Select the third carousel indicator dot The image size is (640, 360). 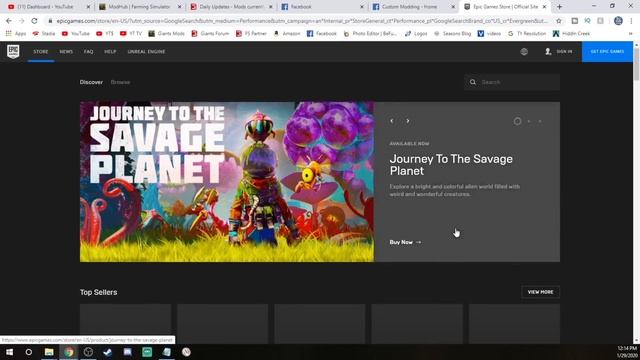pyautogui.click(x=540, y=121)
